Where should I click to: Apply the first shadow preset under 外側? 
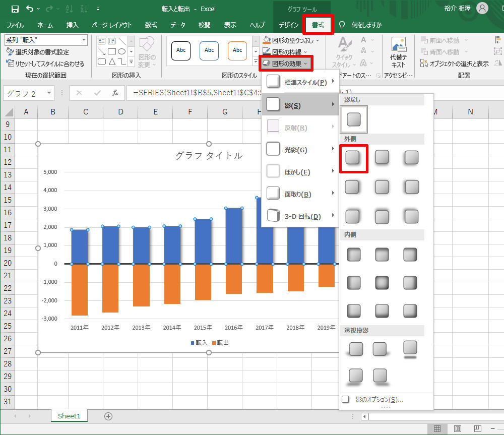353,158
